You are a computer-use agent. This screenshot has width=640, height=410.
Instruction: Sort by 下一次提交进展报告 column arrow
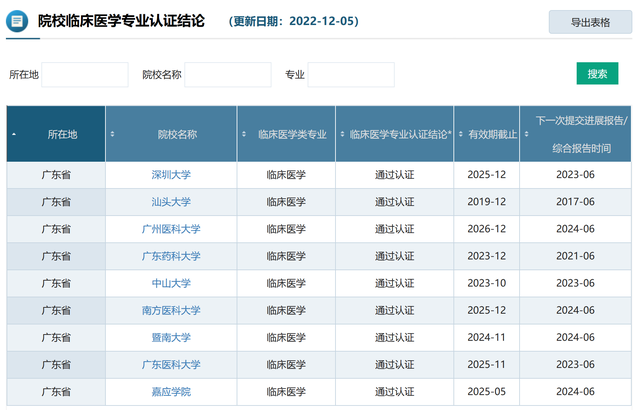(x=526, y=134)
